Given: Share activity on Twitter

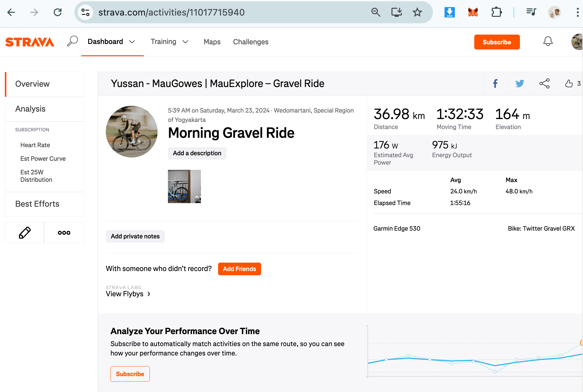Looking at the screenshot, I should pyautogui.click(x=520, y=83).
